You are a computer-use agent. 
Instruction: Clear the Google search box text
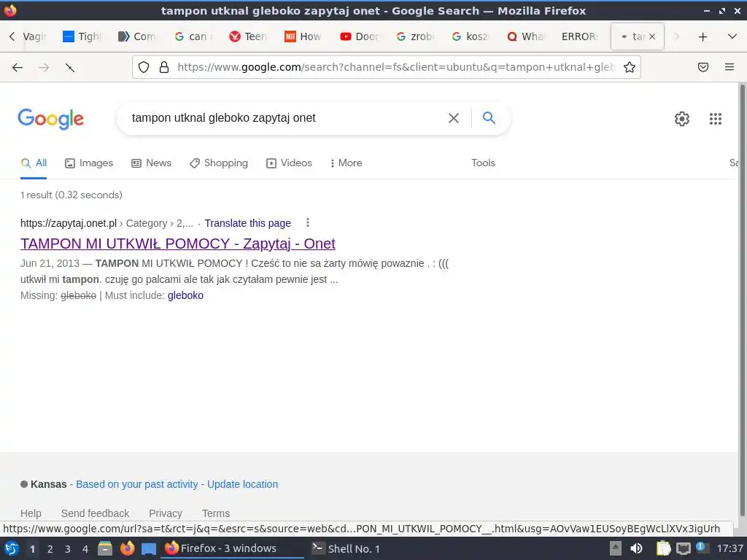click(x=454, y=118)
